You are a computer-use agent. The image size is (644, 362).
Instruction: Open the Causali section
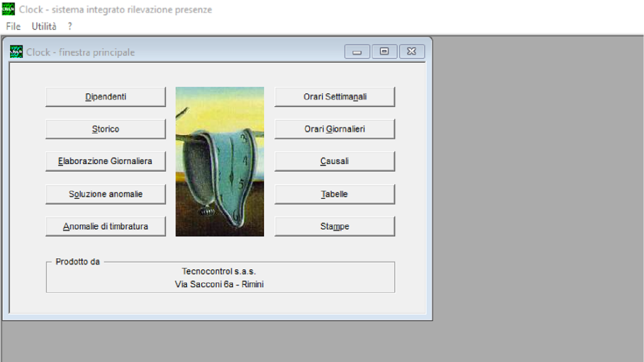[x=335, y=161]
